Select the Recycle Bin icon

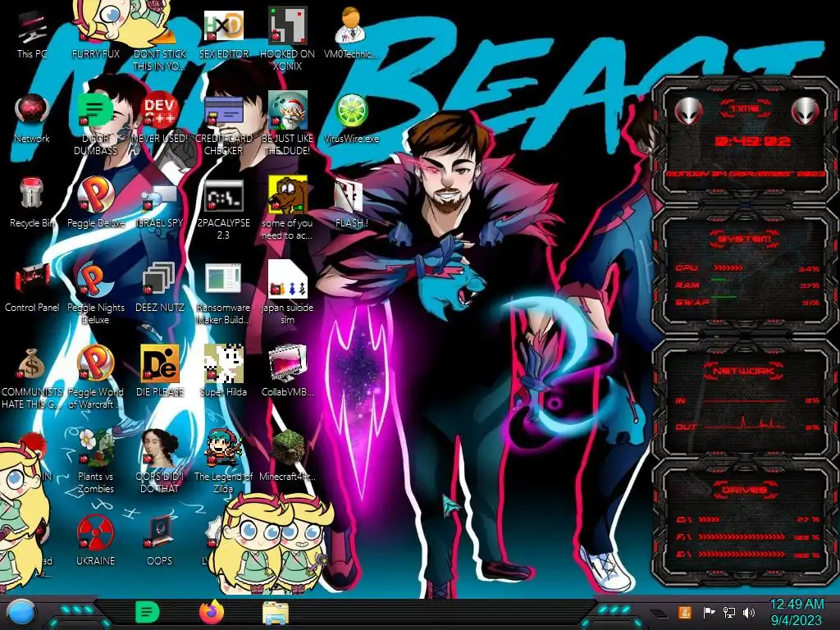point(32,203)
